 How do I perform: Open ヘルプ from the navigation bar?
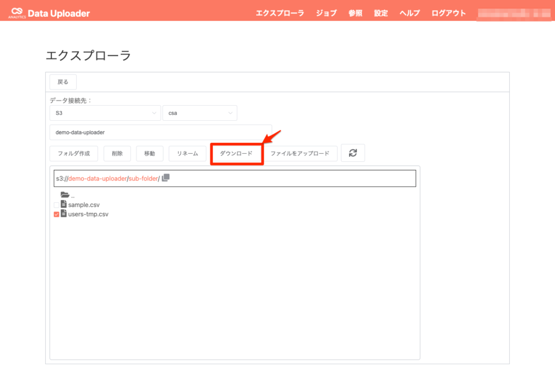409,13
